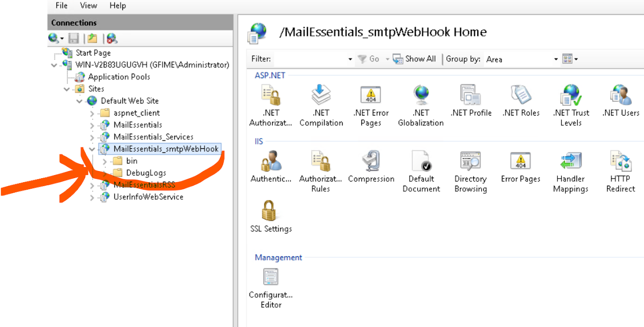Image resolution: width=644 pixels, height=327 pixels.
Task: Select Application Pools in the tree
Action: point(118,77)
